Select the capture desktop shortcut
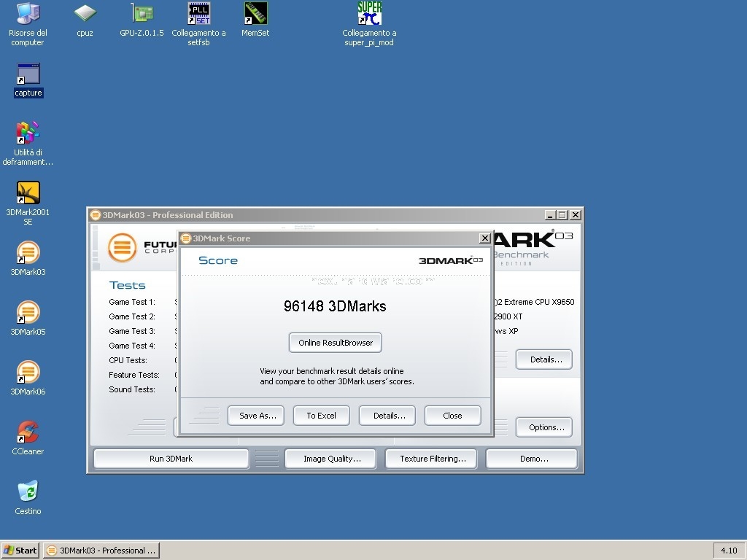 click(28, 80)
